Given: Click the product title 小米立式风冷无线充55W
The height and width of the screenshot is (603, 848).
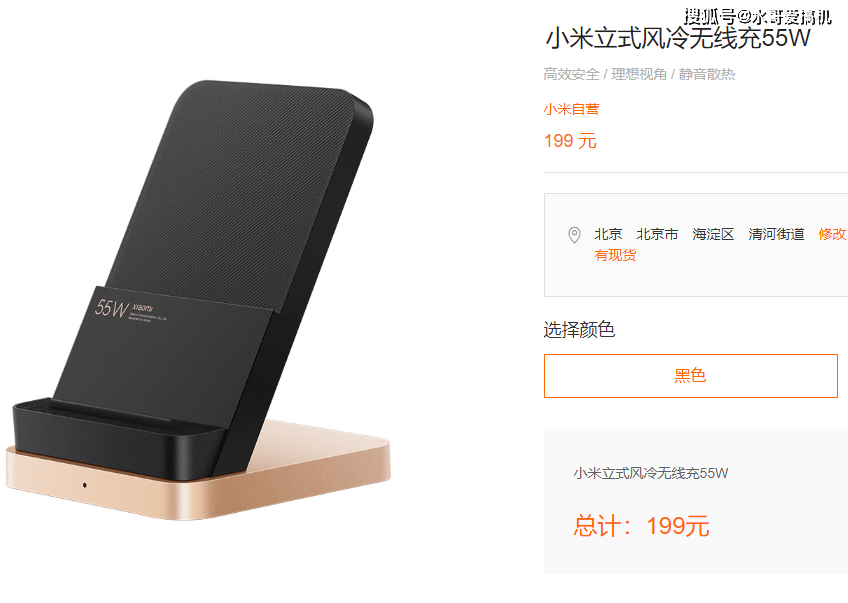Looking at the screenshot, I should coord(678,39).
